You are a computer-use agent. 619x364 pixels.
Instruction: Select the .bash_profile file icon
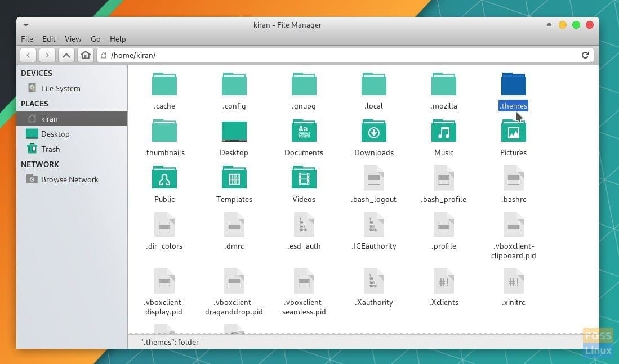coord(444,178)
